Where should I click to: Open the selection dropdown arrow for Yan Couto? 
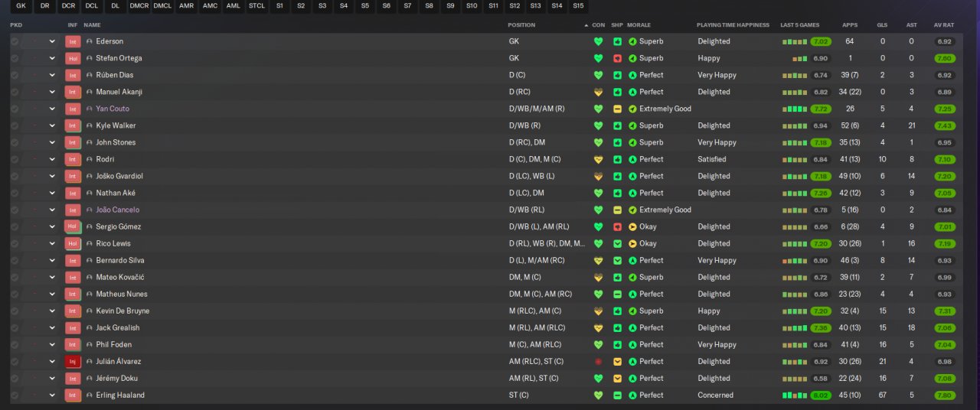pos(52,109)
